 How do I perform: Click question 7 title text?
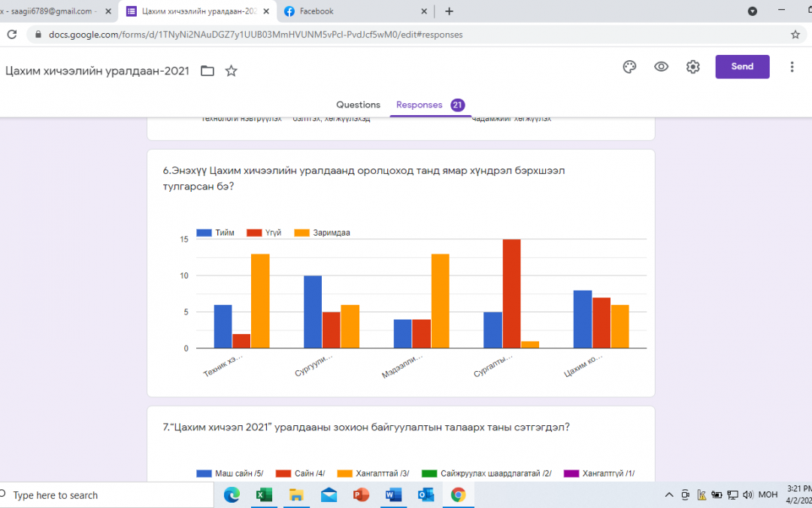(366, 427)
